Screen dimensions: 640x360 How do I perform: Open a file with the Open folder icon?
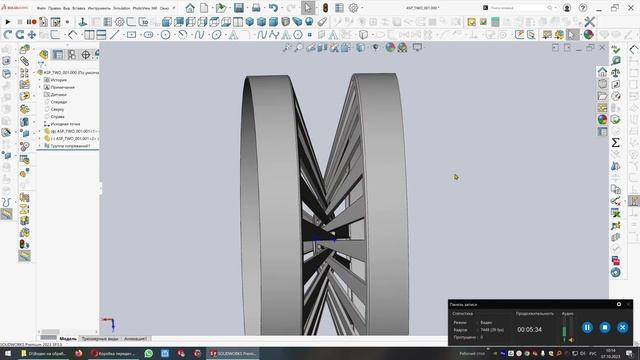click(221, 8)
